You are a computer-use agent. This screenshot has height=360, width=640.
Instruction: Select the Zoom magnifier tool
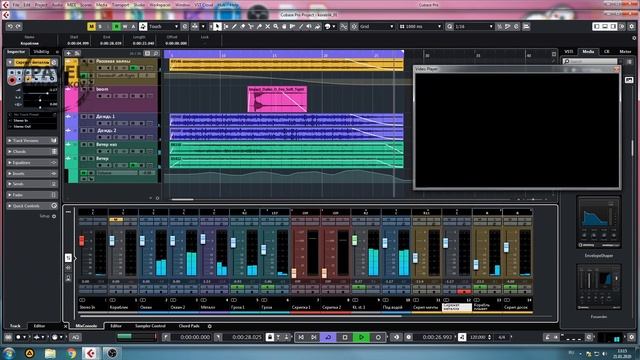[x=276, y=27]
